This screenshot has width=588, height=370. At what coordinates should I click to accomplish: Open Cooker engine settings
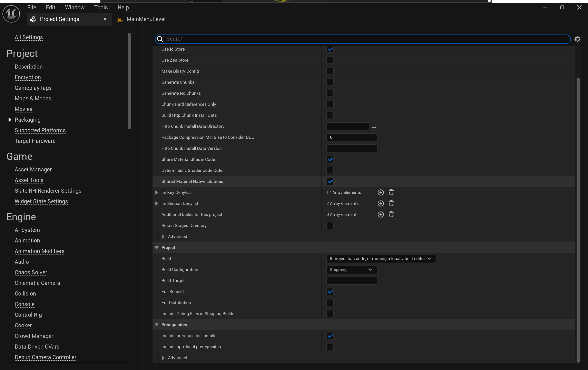pyautogui.click(x=23, y=325)
